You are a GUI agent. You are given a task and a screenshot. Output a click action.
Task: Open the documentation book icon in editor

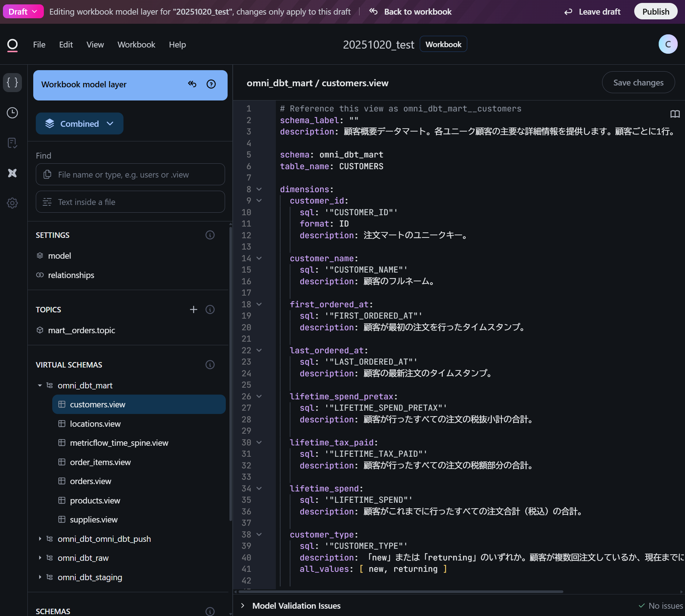pyautogui.click(x=675, y=114)
